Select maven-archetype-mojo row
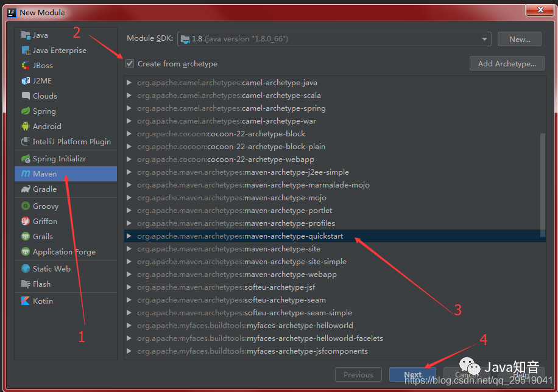The width and height of the screenshot is (558, 392). click(334, 198)
